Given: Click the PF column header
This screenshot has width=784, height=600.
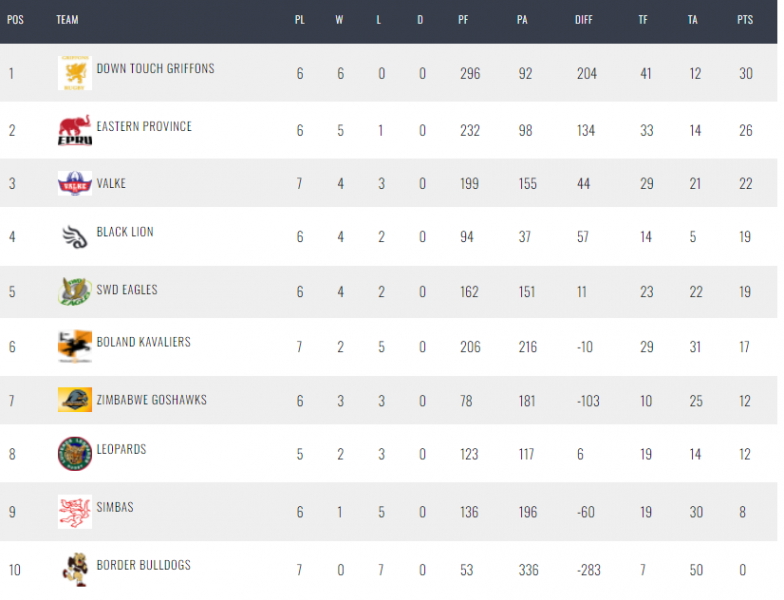Looking at the screenshot, I should pos(463,20).
